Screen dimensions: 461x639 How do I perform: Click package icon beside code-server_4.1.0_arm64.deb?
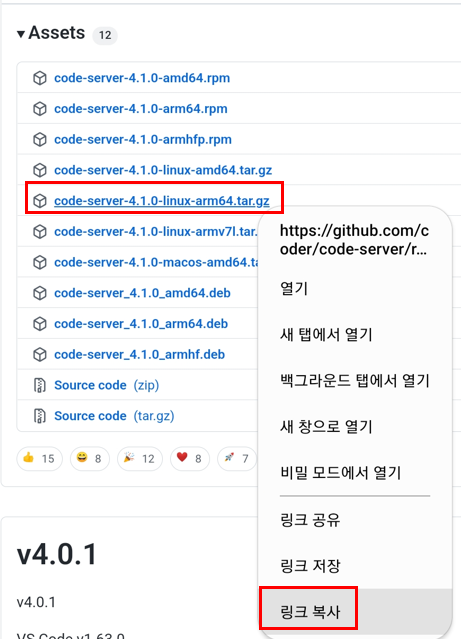40,324
